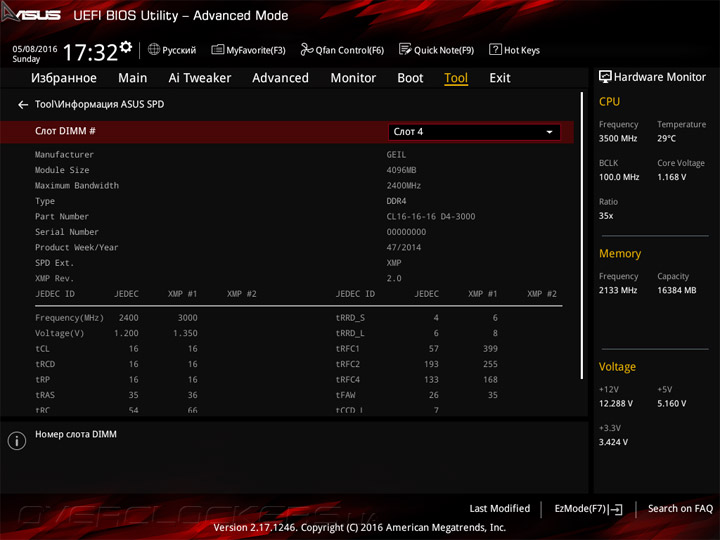Click Maximum Bandwidth value 2400MHz
Image resolution: width=720 pixels, height=540 pixels.
coord(404,186)
